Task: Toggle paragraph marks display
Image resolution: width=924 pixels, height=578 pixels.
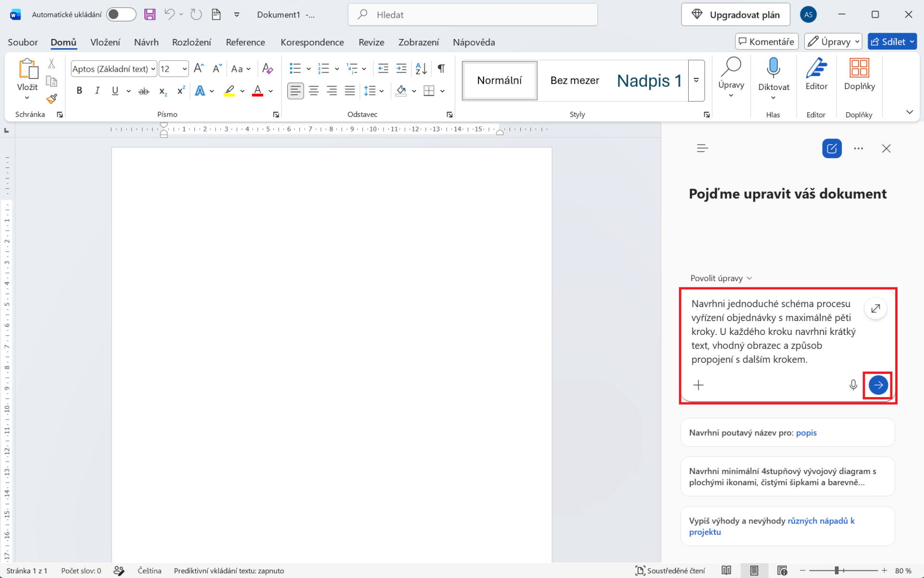Action: pyautogui.click(x=441, y=68)
